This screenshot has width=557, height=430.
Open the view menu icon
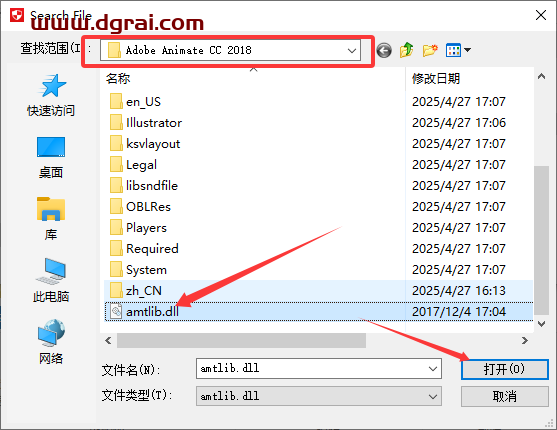[458, 50]
